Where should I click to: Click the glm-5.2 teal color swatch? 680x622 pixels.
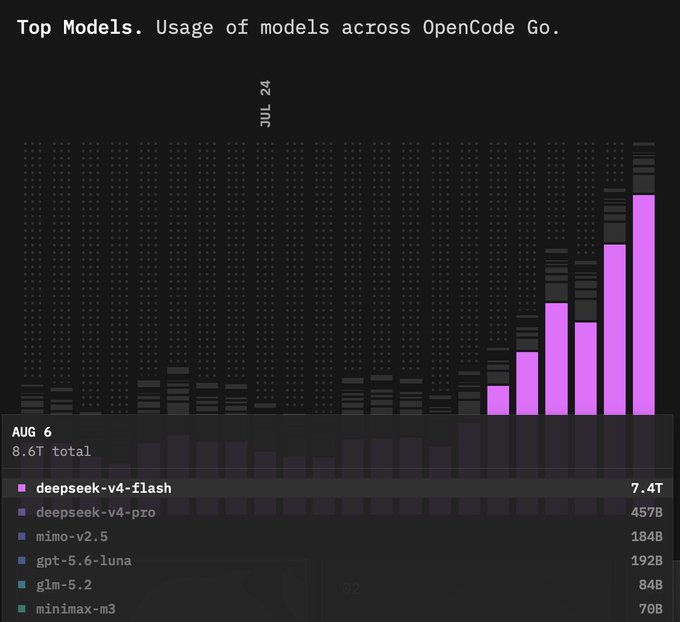[x=22, y=585]
